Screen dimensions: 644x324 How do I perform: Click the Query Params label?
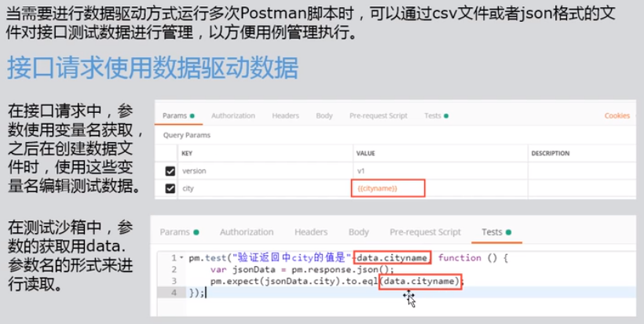tap(187, 135)
